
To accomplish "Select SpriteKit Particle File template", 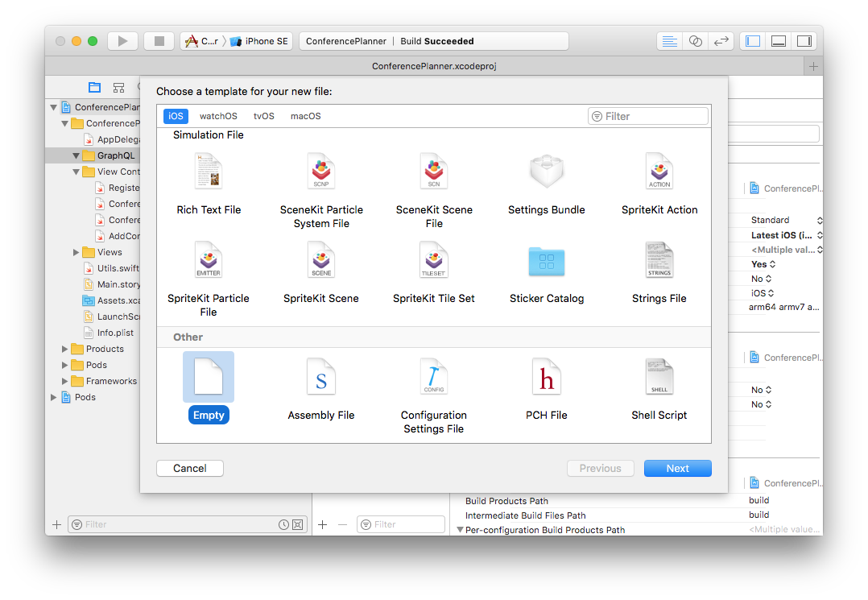I will coord(209,279).
